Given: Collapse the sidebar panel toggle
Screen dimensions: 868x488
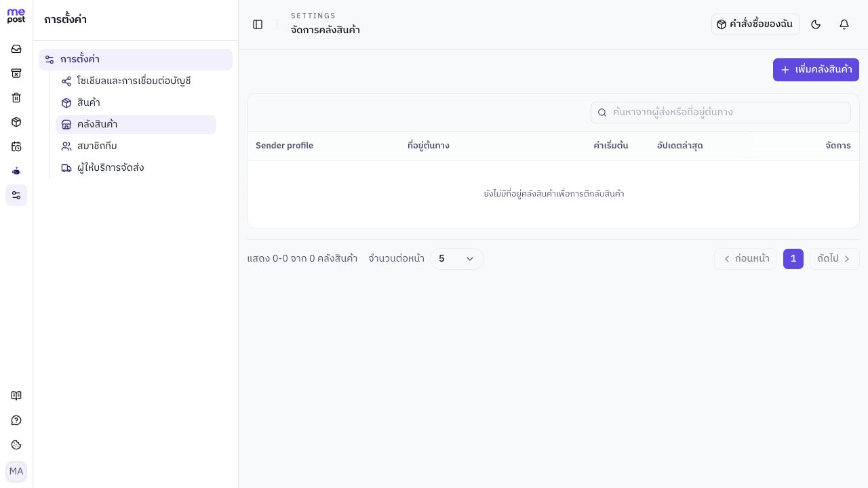Looking at the screenshot, I should [x=258, y=24].
